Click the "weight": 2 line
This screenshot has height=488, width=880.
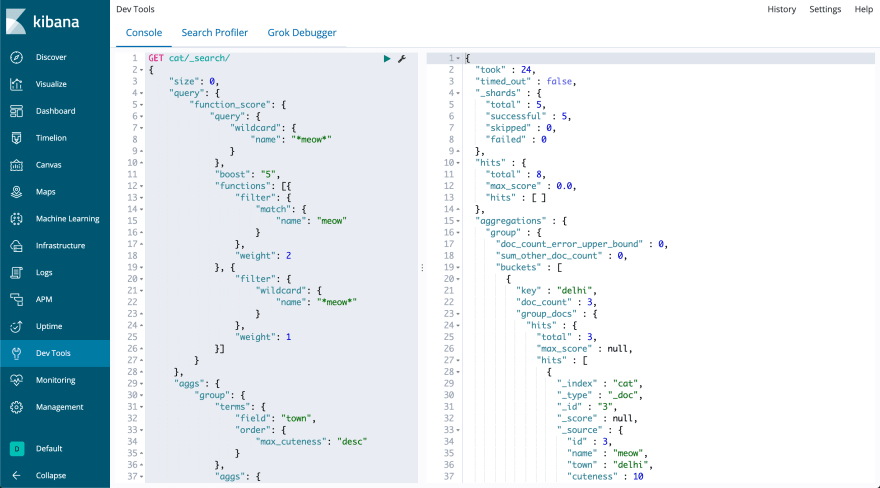263,256
